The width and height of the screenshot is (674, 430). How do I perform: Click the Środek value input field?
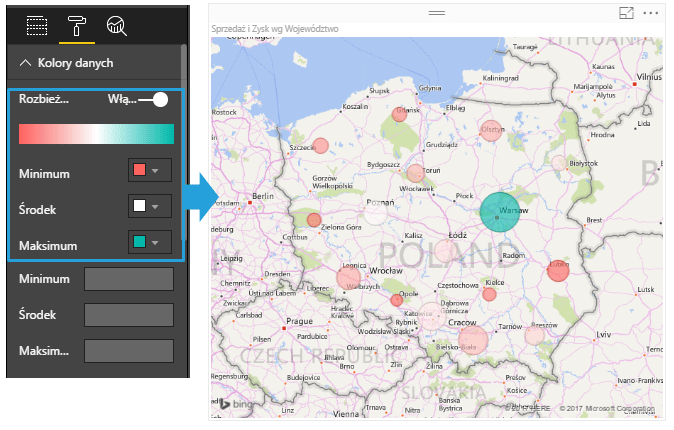click(x=127, y=315)
